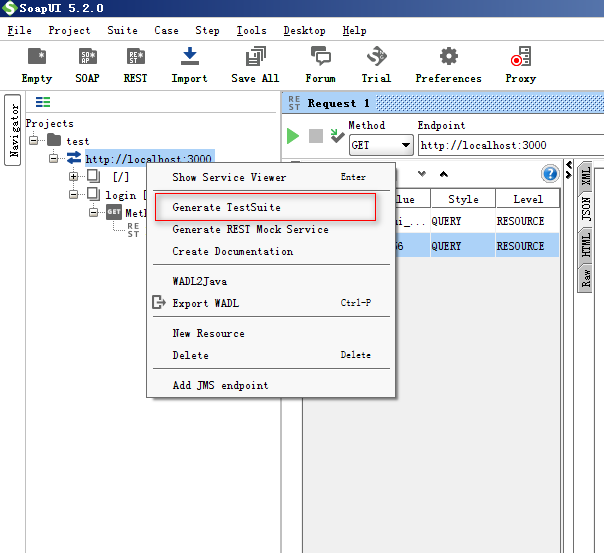Viewport: 604px width, 553px height.
Task: Click the Trial toolbar icon
Action: click(x=376, y=56)
